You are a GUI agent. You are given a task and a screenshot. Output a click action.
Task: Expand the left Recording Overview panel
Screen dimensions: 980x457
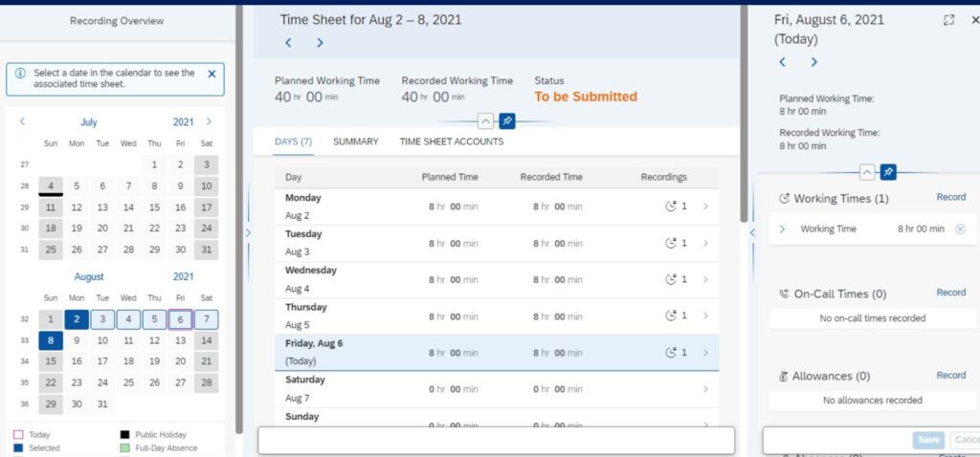click(248, 232)
